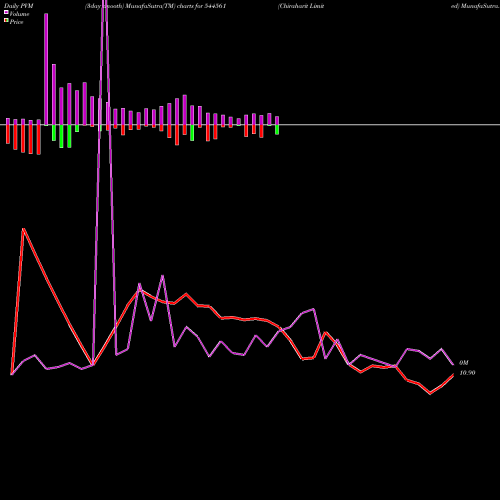
Task: Click the '0M' volume value label
Action: point(464,363)
